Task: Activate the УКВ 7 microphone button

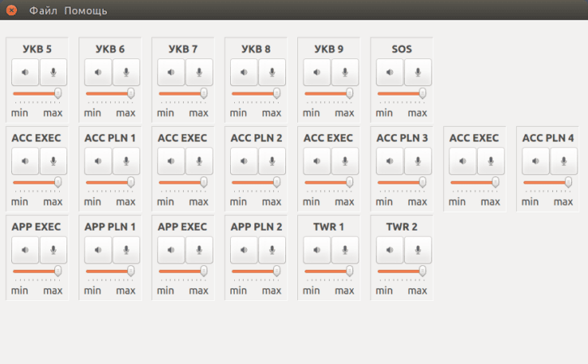Action: click(199, 72)
